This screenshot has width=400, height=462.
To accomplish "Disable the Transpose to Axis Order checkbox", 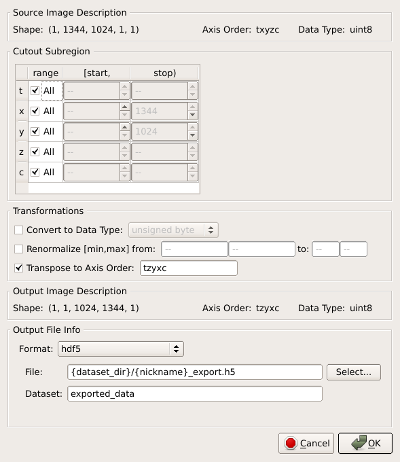I will (x=19, y=268).
